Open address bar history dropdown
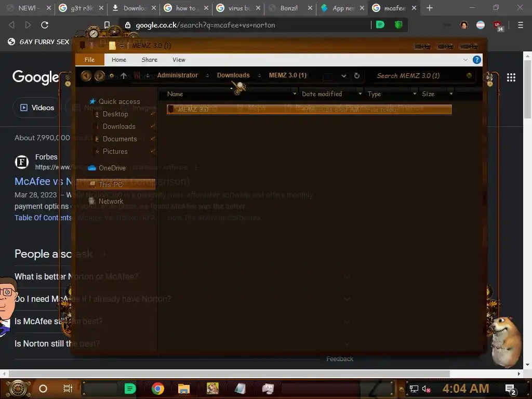Screen dimensions: 532x399 [344, 76]
